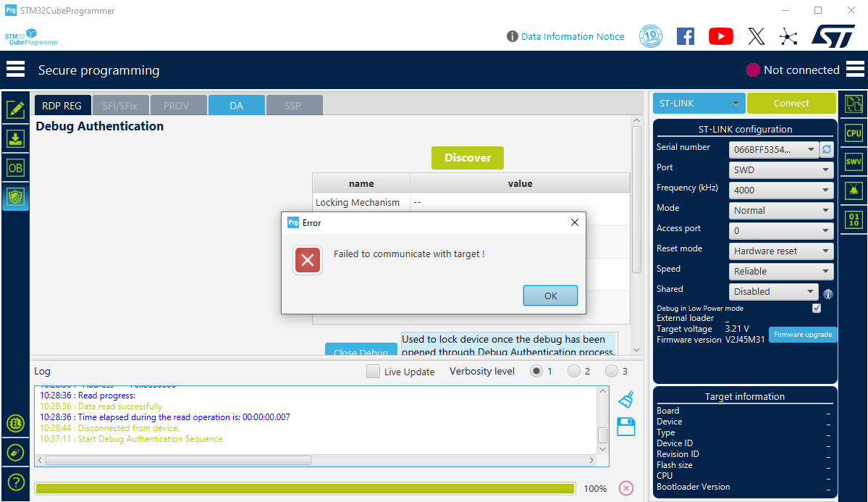868x502 pixels.
Task: Switch to the RDP REG tab
Action: [62, 105]
